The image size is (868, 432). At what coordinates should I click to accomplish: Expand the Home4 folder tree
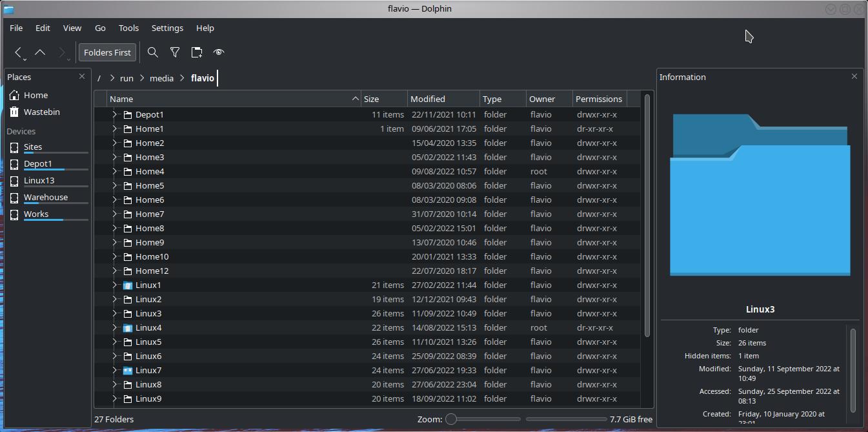(x=114, y=171)
